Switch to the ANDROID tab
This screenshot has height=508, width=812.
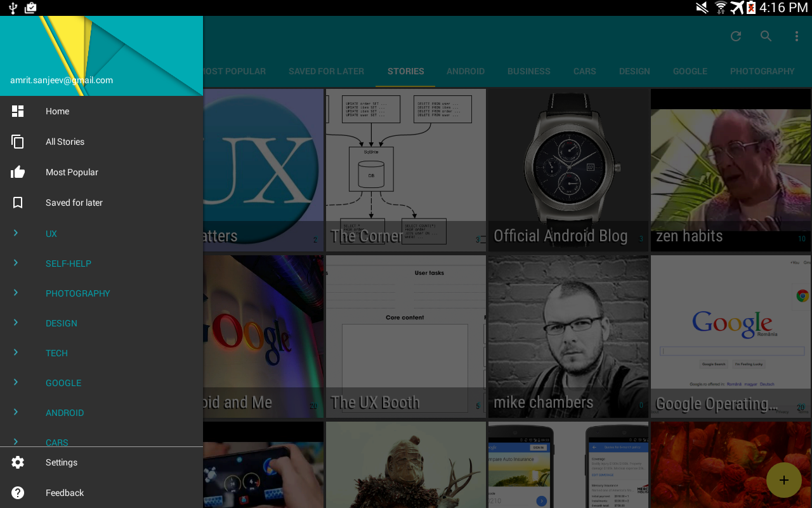click(466, 71)
